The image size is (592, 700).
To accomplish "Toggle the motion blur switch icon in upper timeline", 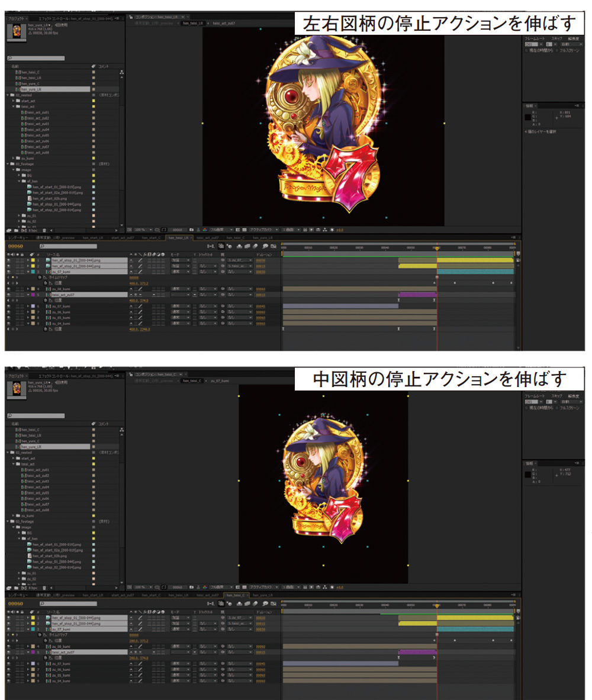I will click(256, 246).
